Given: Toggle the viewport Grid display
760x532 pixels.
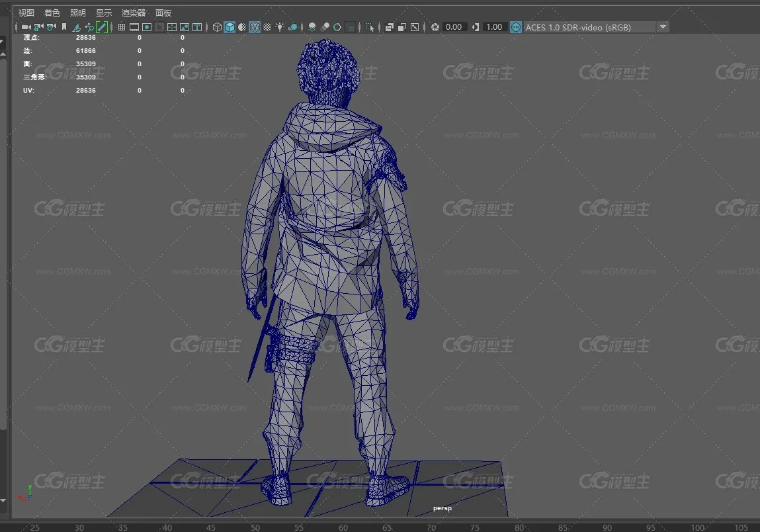Looking at the screenshot, I should [x=122, y=27].
